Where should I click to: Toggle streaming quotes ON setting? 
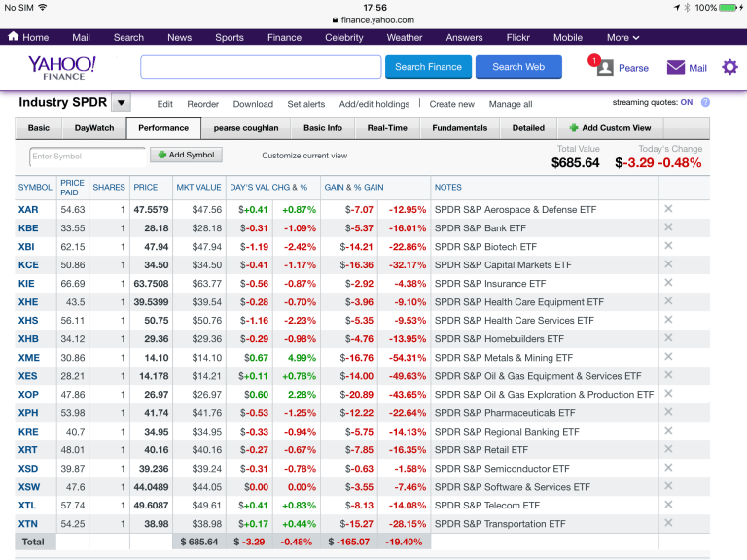pos(687,103)
